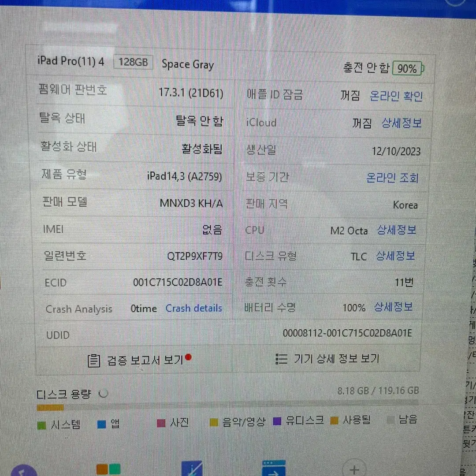Click the 128GB storage badge

pyautogui.click(x=133, y=62)
